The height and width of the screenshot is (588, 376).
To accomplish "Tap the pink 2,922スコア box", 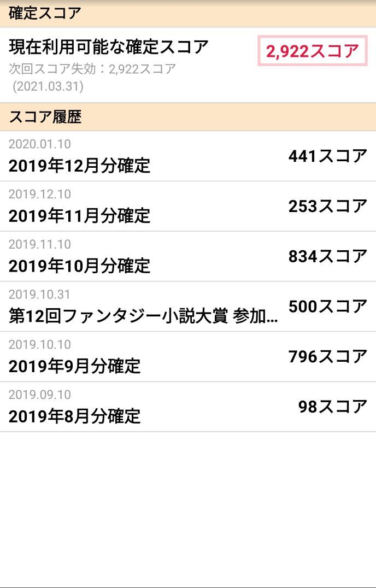I will tap(312, 51).
